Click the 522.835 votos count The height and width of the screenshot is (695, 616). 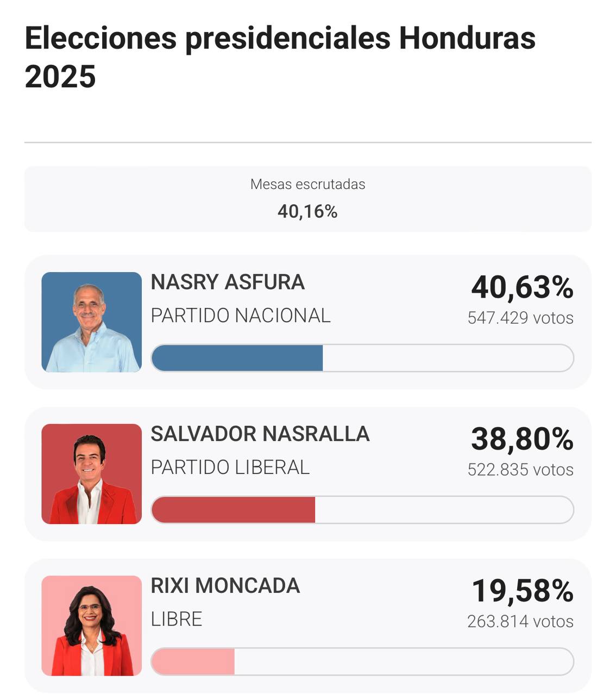(520, 470)
